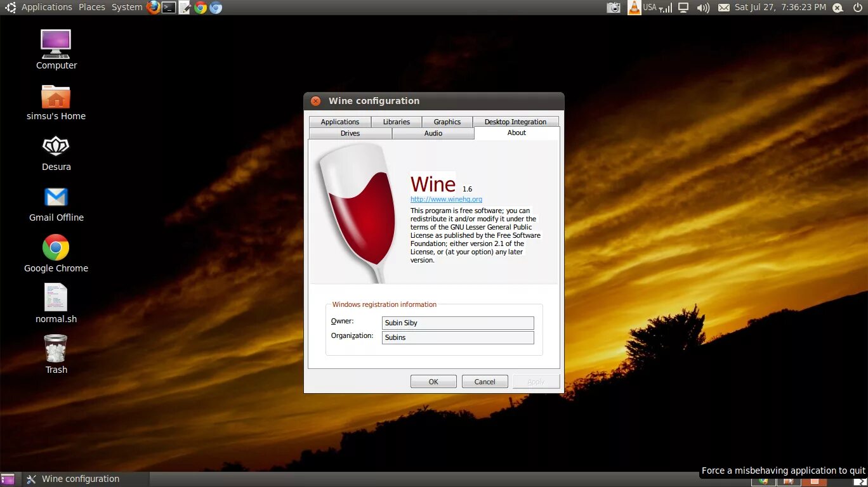The width and height of the screenshot is (868, 487).
Task: Open the Terminal launcher in panel
Action: 169,8
